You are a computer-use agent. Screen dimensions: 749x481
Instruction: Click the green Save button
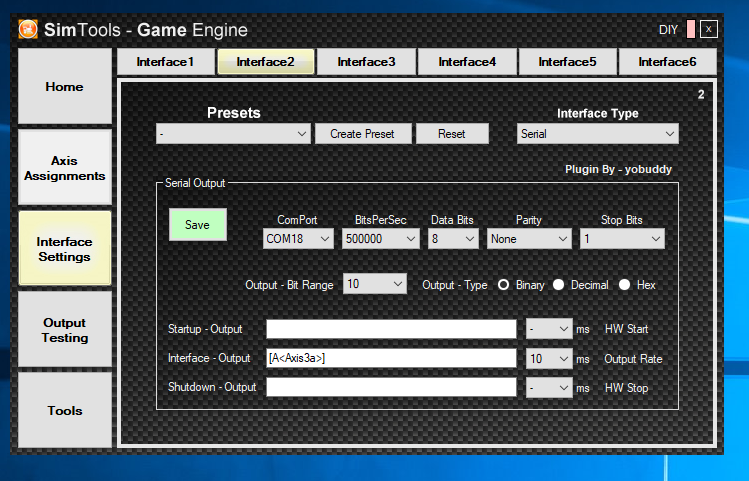click(x=198, y=224)
